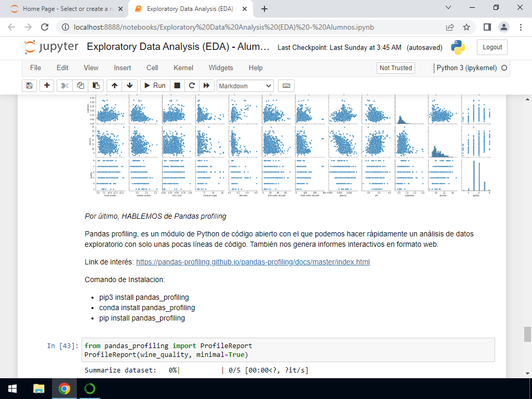Image resolution: width=532 pixels, height=399 pixels.
Task: Open the Insert menu
Action: click(123, 68)
